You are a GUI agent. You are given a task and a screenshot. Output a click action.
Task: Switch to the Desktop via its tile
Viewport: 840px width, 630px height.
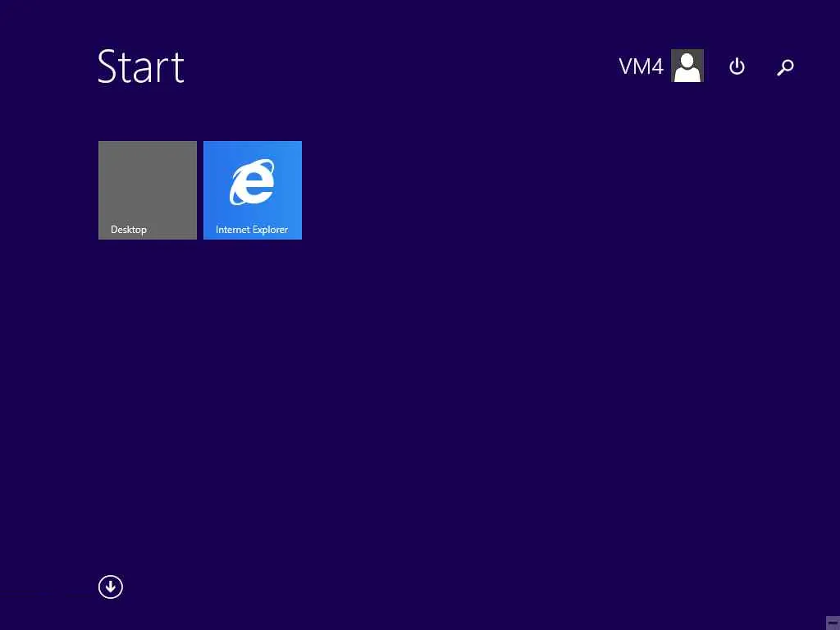pos(148,190)
